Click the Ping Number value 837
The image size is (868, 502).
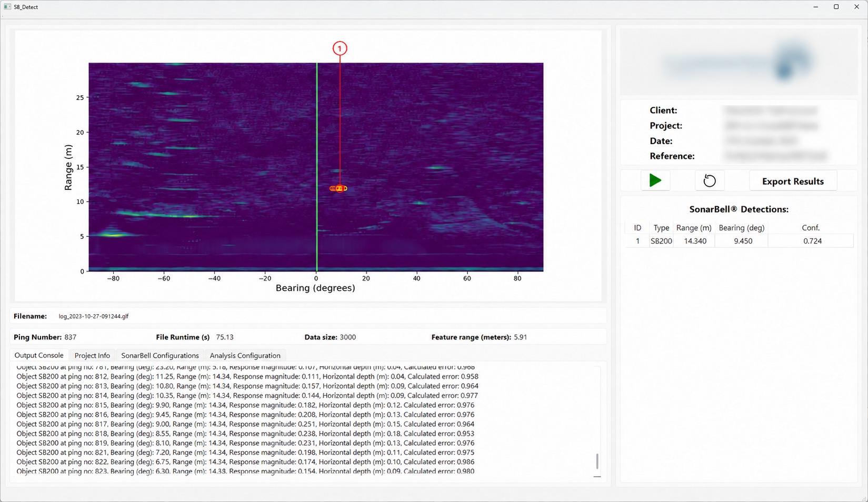71,337
